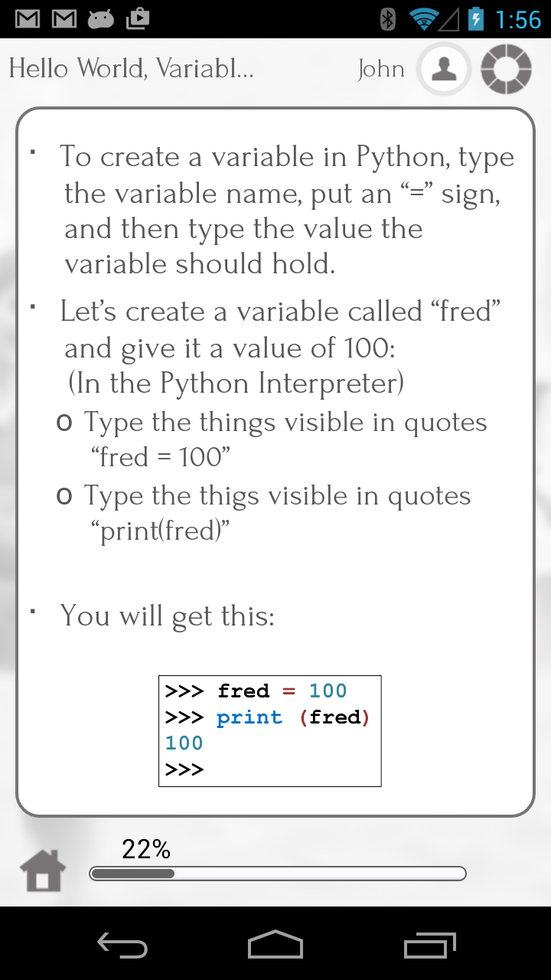Tap the lesson progress bar

tap(278, 873)
